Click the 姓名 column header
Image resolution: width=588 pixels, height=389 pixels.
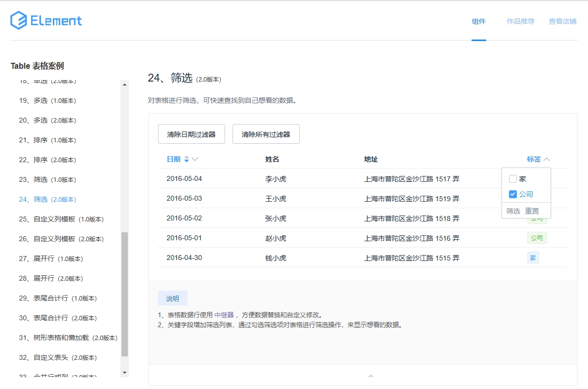[272, 159]
